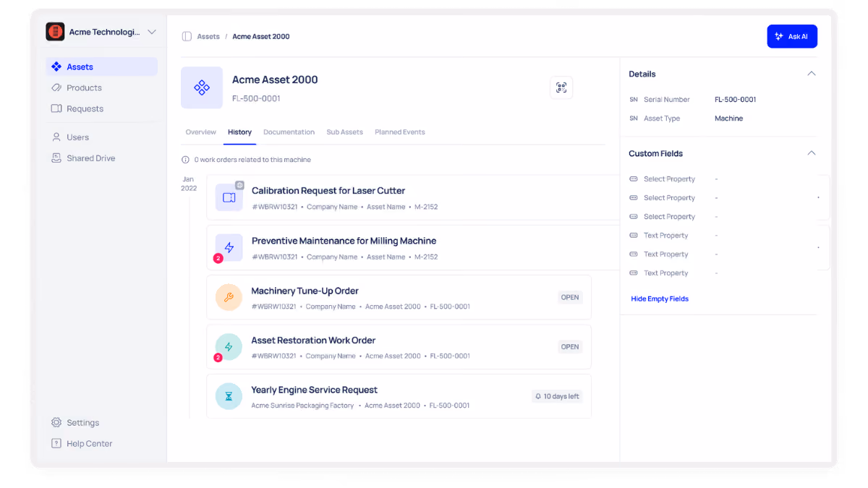Select the History tab
Viewport: 868px width, 488px height.
[x=239, y=132]
